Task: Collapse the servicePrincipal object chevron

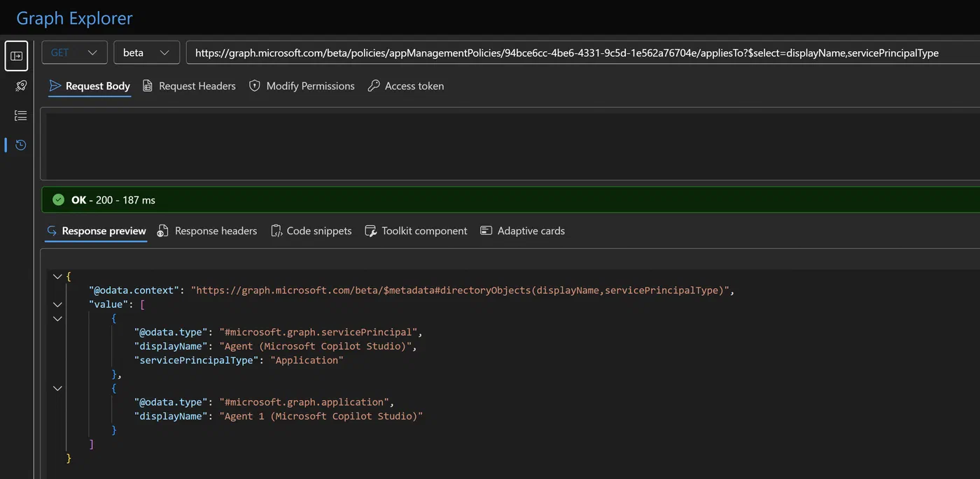Action: [57, 318]
